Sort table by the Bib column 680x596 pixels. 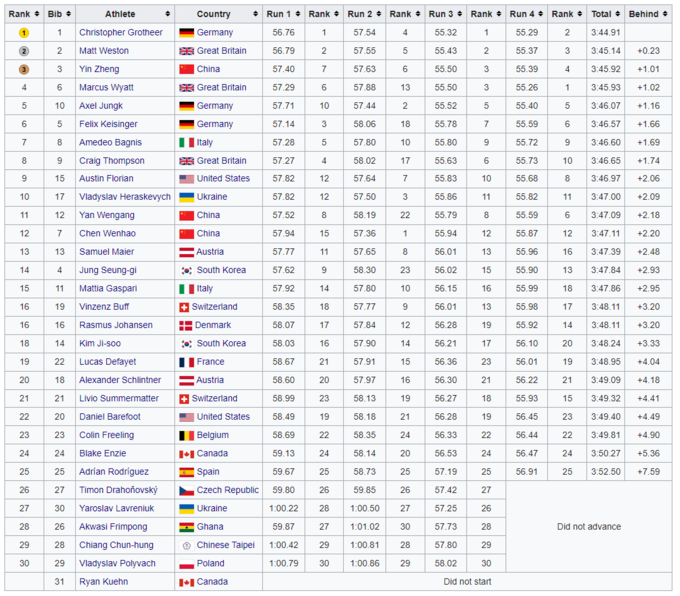(59, 14)
